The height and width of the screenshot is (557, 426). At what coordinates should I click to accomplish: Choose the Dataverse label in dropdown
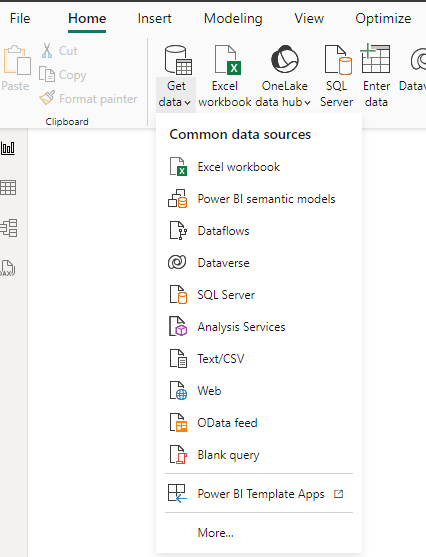click(223, 263)
